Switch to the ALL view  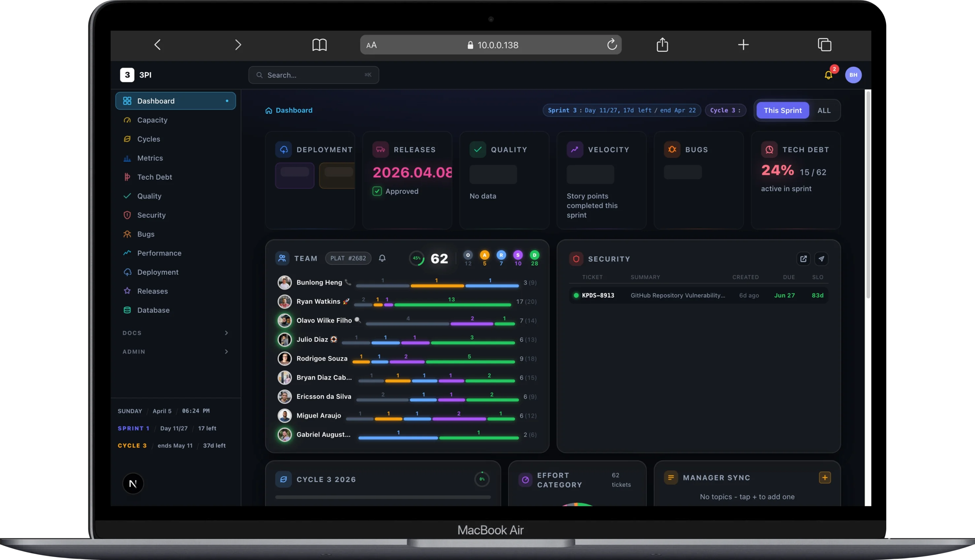pos(824,110)
